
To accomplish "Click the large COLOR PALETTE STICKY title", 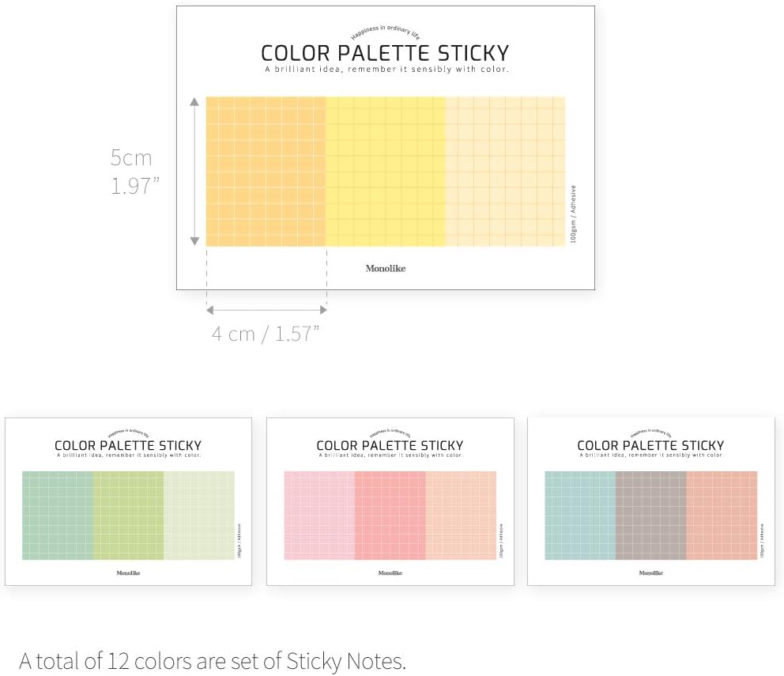I will click(x=385, y=54).
